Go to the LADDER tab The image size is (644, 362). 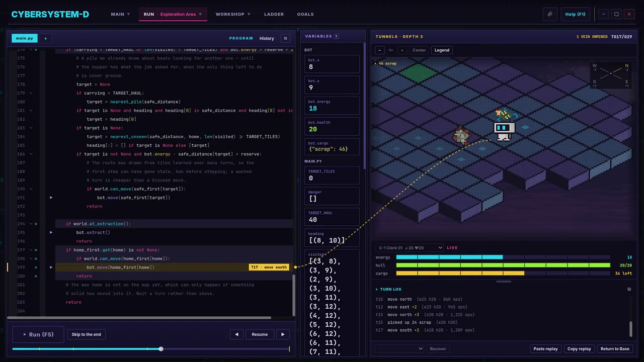[274, 14]
